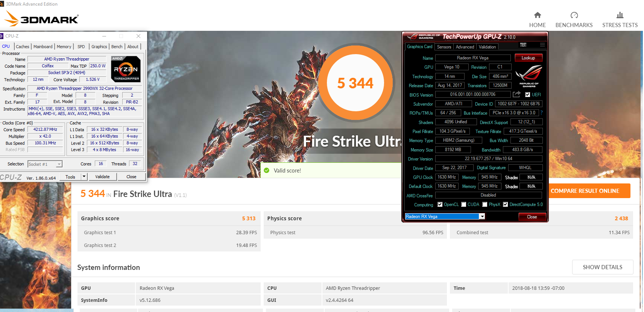Click the Stress Tests bar chart icon
Viewport: 644px width, 312px height.
tap(620, 15)
